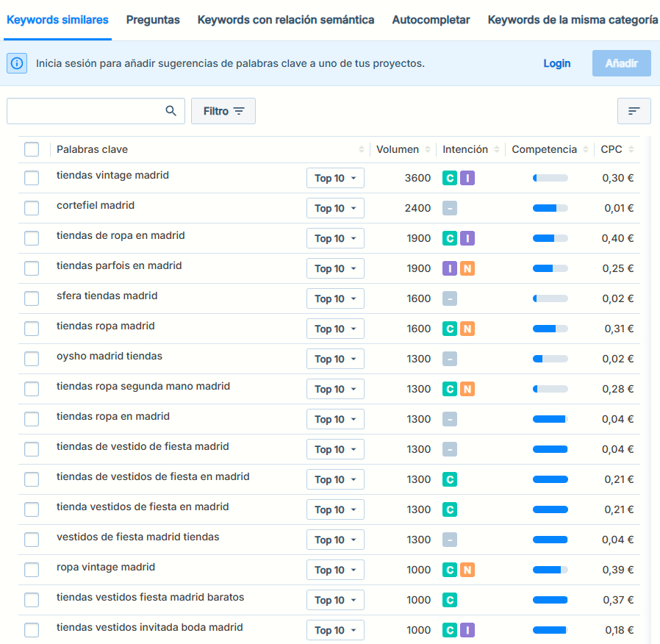Image resolution: width=660 pixels, height=644 pixels.
Task: Click the info icon in the login banner
Action: (x=17, y=63)
